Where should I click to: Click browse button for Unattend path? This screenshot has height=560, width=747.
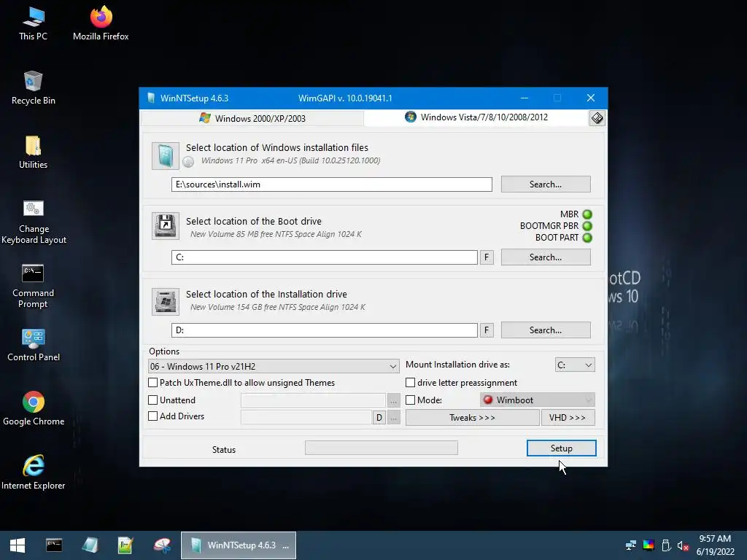(x=393, y=400)
